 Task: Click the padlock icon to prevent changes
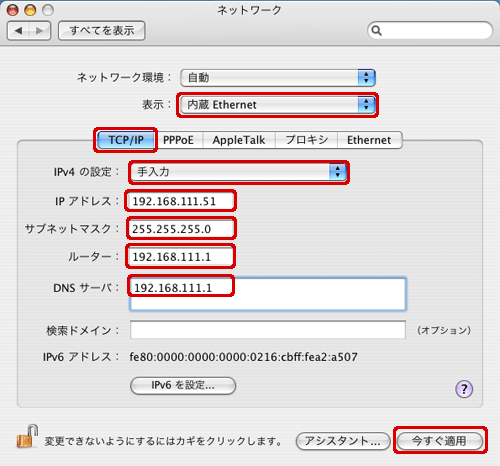tap(27, 436)
